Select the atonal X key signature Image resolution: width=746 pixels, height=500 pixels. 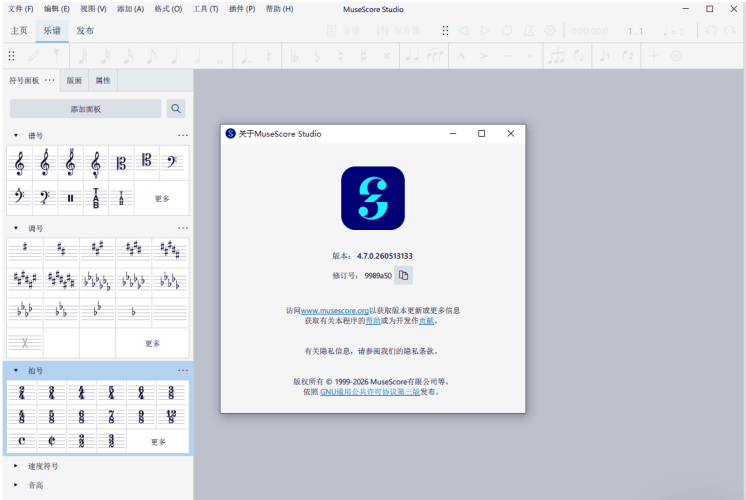click(25, 343)
